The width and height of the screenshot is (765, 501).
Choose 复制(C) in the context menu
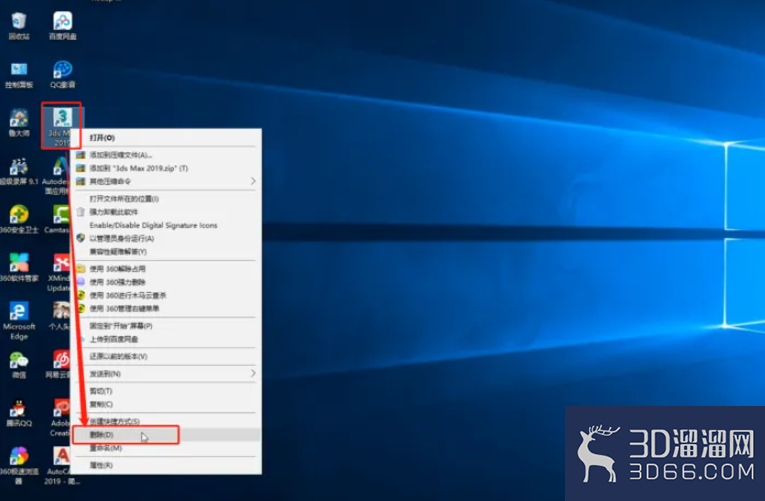tap(166, 404)
